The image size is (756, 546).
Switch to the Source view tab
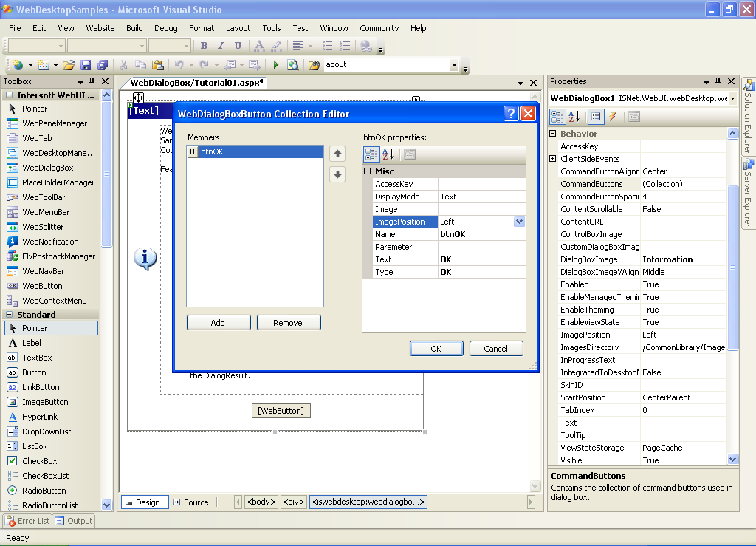pyautogui.click(x=190, y=502)
